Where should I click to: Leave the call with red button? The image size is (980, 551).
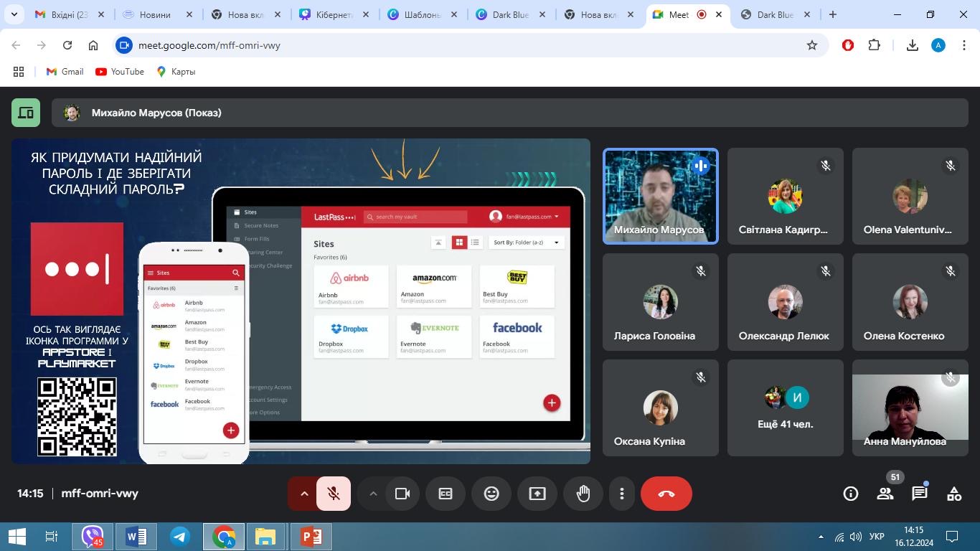(x=666, y=494)
